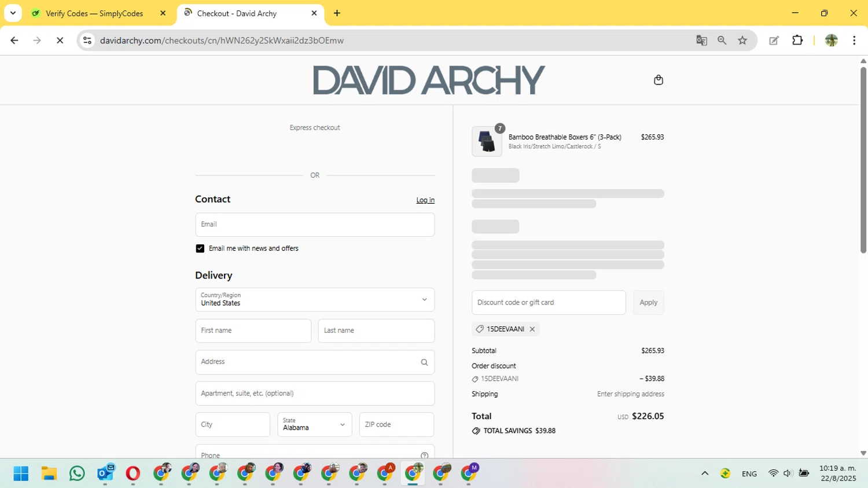868x488 pixels.
Task: Open the Chrome profile avatar
Action: click(x=831, y=41)
